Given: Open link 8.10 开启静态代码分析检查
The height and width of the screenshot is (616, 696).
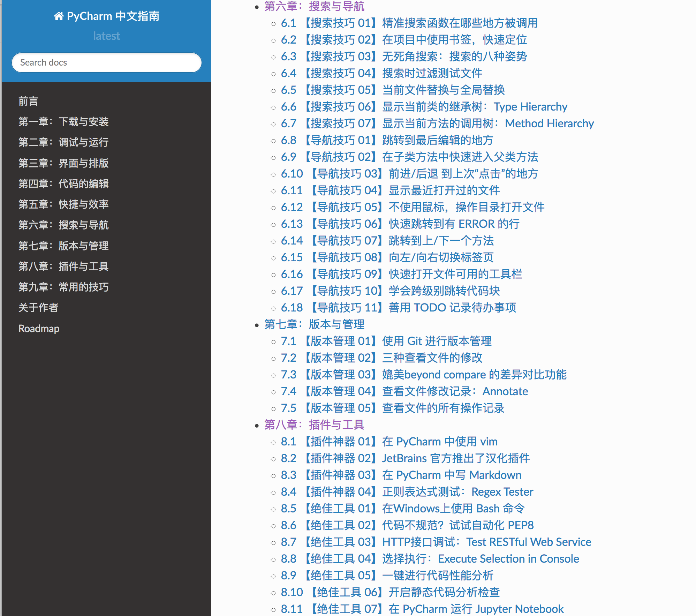Looking at the screenshot, I should (x=391, y=592).
